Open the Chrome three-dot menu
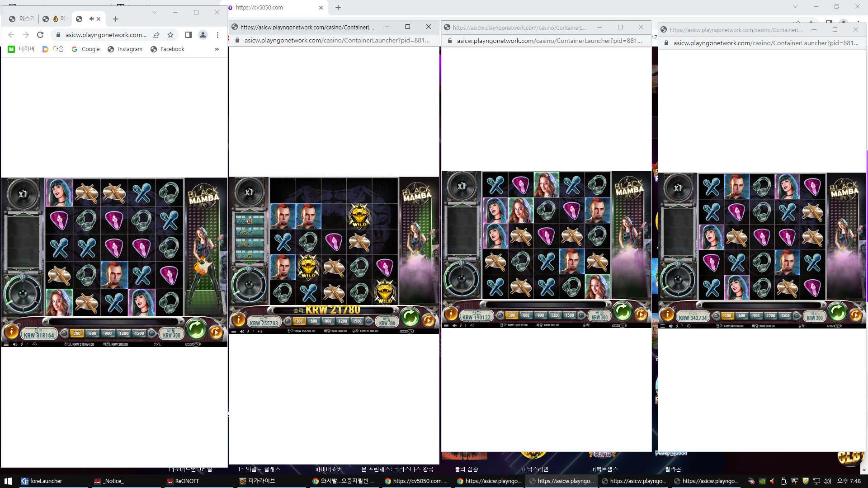This screenshot has height=488, width=868. pyautogui.click(x=217, y=35)
